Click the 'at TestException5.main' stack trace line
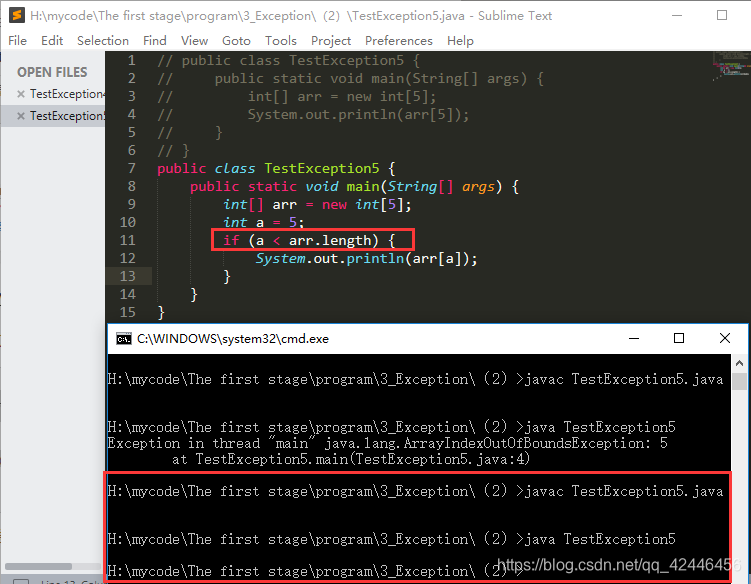The height and width of the screenshot is (584, 751). tap(351, 459)
